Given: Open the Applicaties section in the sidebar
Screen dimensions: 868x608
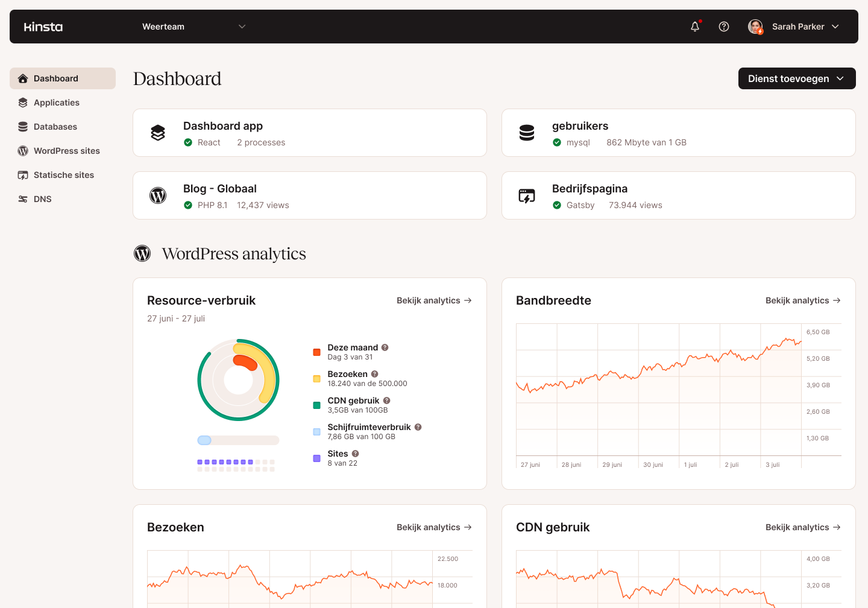Looking at the screenshot, I should point(56,103).
